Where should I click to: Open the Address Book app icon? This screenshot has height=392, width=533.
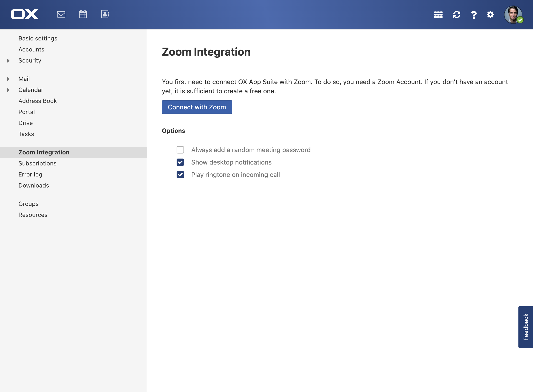coord(105,14)
